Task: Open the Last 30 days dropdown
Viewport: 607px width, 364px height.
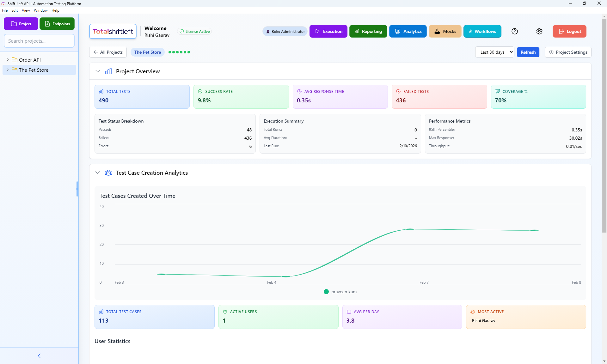Action: click(x=494, y=52)
